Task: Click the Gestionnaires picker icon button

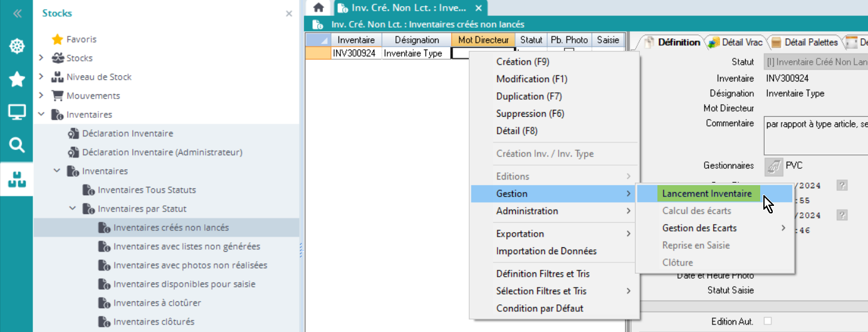Action: pyautogui.click(x=773, y=166)
